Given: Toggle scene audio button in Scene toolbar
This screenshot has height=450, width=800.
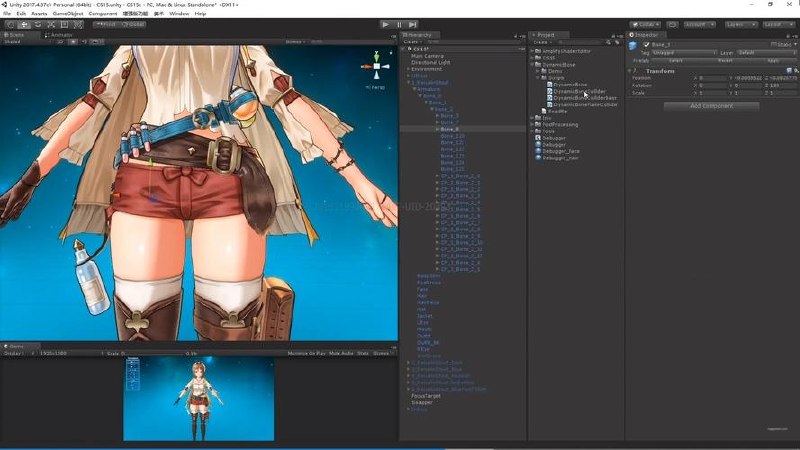Looking at the screenshot, I should point(84,42).
